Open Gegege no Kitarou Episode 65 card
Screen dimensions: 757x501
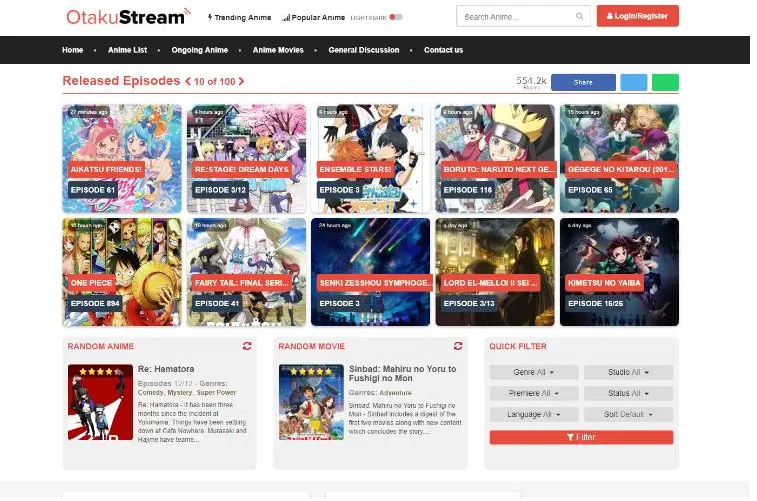[x=619, y=158]
